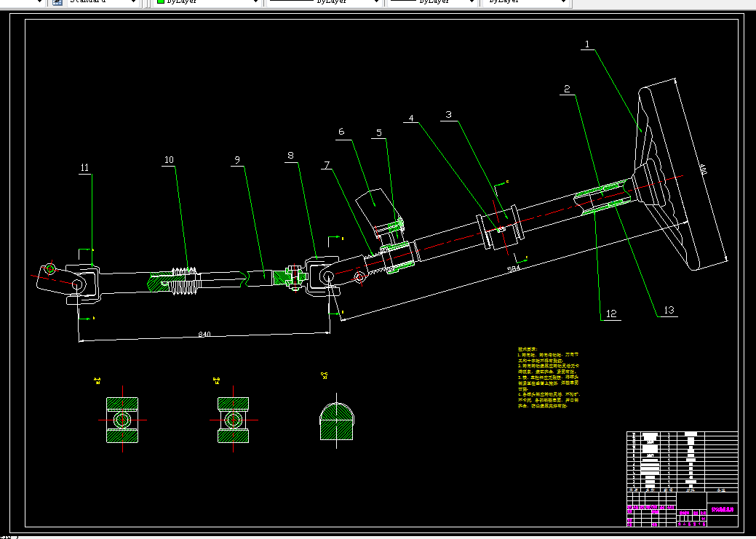
Task: Open the ByLayer color dropdown with green swatch
Action: (207, 2)
